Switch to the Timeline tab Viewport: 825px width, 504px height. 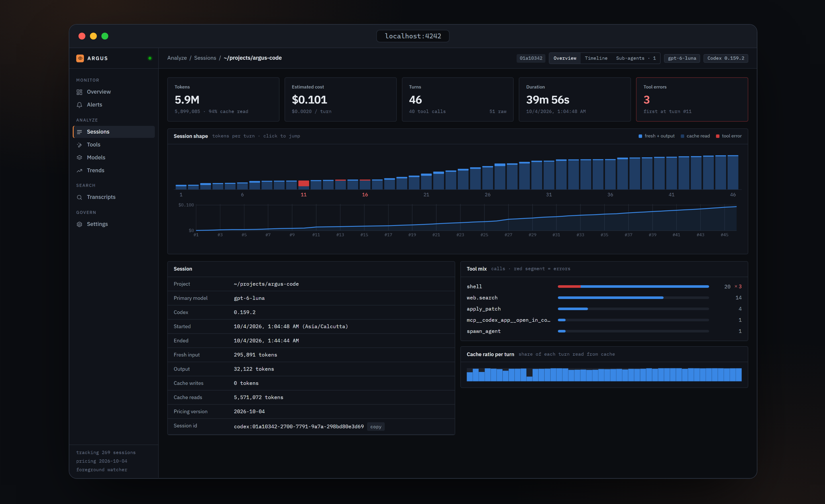pyautogui.click(x=596, y=58)
